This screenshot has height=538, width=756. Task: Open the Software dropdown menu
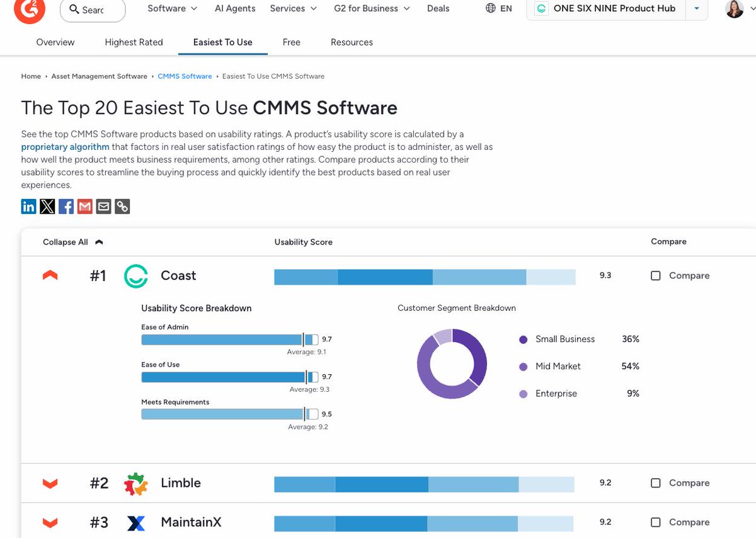(x=172, y=8)
